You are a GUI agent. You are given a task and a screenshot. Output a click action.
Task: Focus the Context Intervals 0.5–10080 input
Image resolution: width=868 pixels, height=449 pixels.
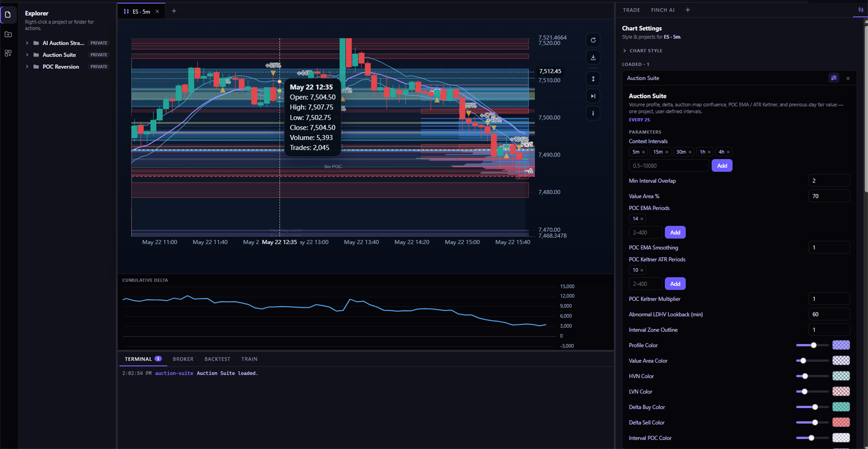click(x=669, y=166)
